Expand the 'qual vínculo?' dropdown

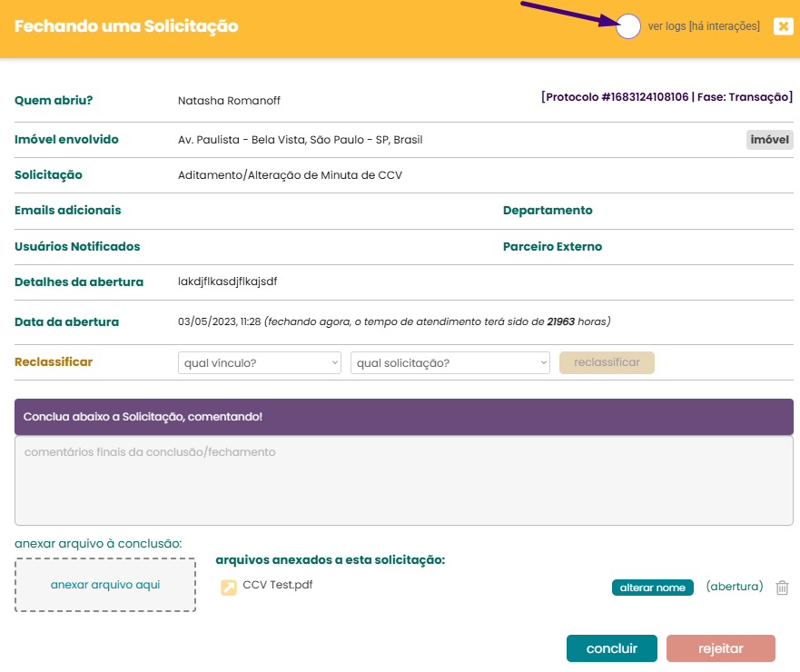pyautogui.click(x=259, y=363)
